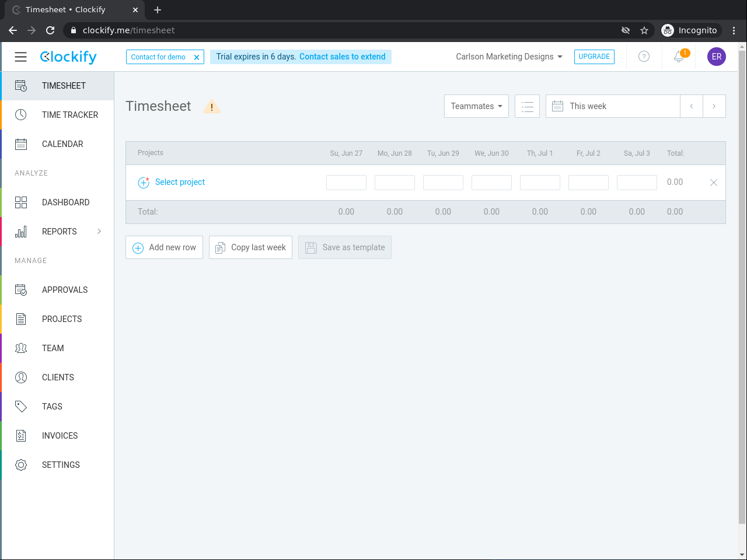Click the Th, Jul 1 time field

[x=540, y=183]
